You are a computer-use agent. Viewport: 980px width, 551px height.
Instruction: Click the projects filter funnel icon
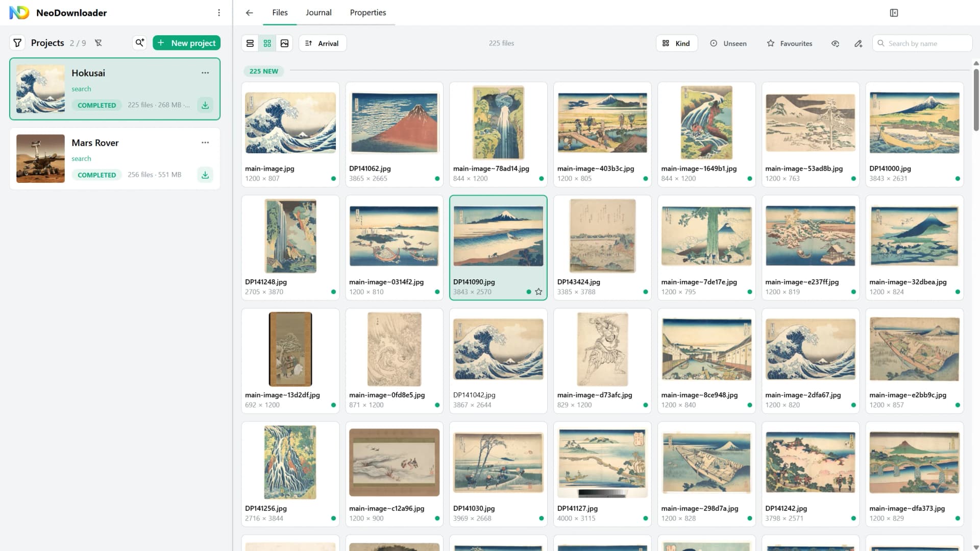pos(17,43)
